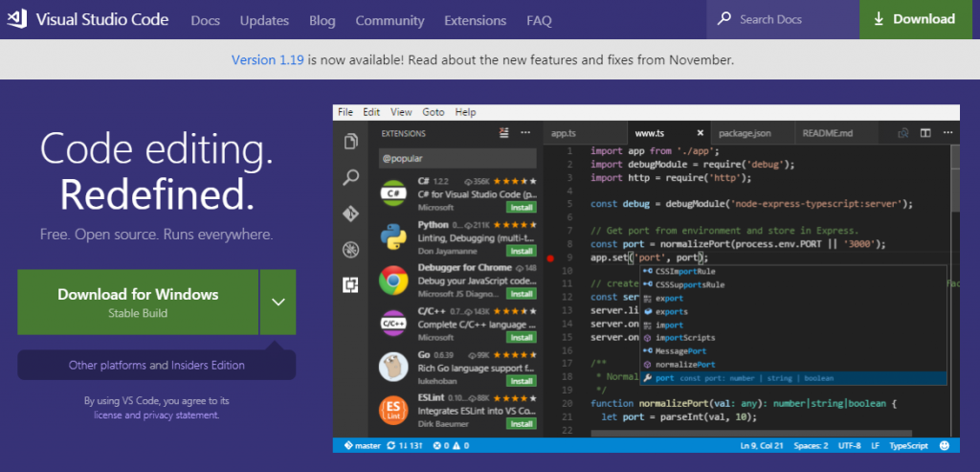Select the Extensions icon in activity bar
The image size is (980, 472).
[x=351, y=285]
